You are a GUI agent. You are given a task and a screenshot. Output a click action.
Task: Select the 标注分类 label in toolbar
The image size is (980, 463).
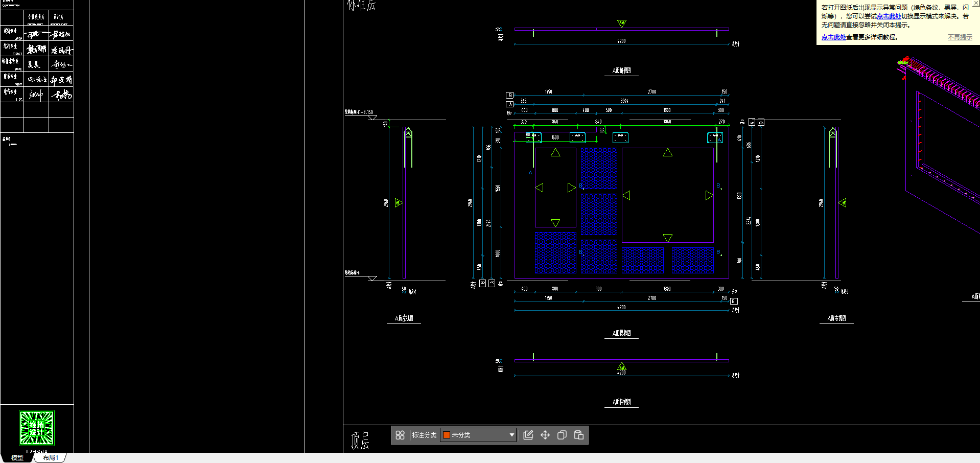[x=424, y=435]
